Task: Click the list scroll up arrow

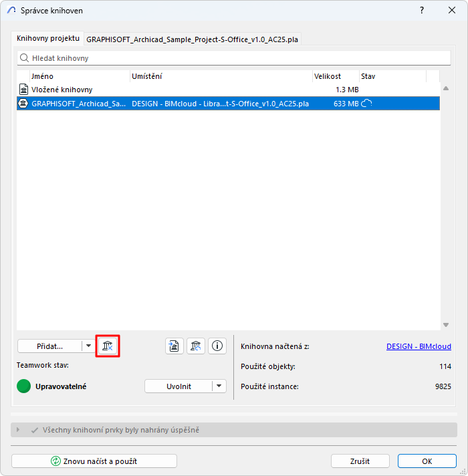Action: (446, 88)
